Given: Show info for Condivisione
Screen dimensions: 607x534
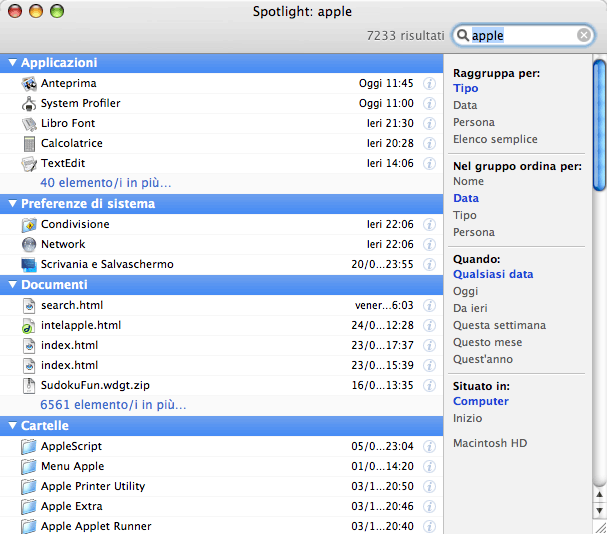Looking at the screenshot, I should point(429,225).
